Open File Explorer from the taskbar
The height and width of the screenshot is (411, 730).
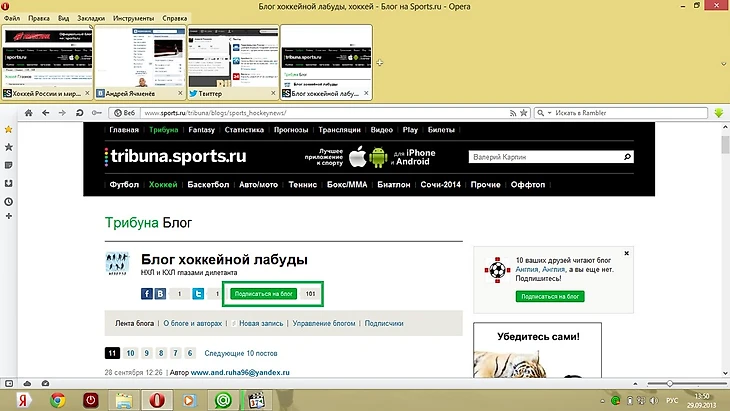(124, 400)
